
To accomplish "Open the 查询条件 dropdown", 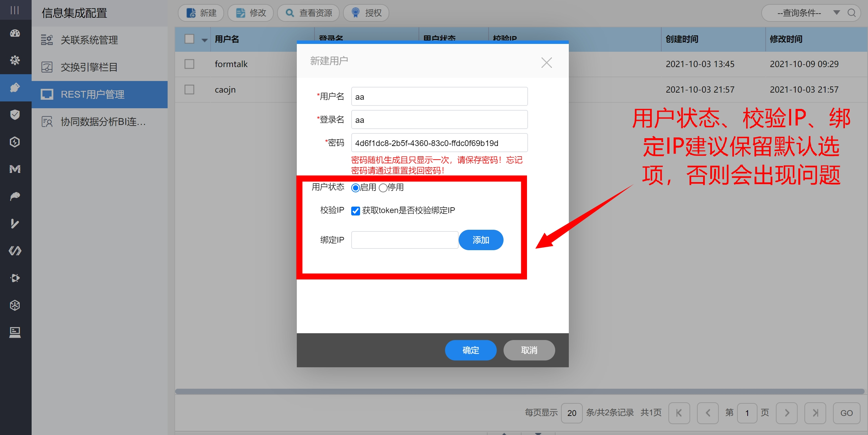I will coord(836,13).
